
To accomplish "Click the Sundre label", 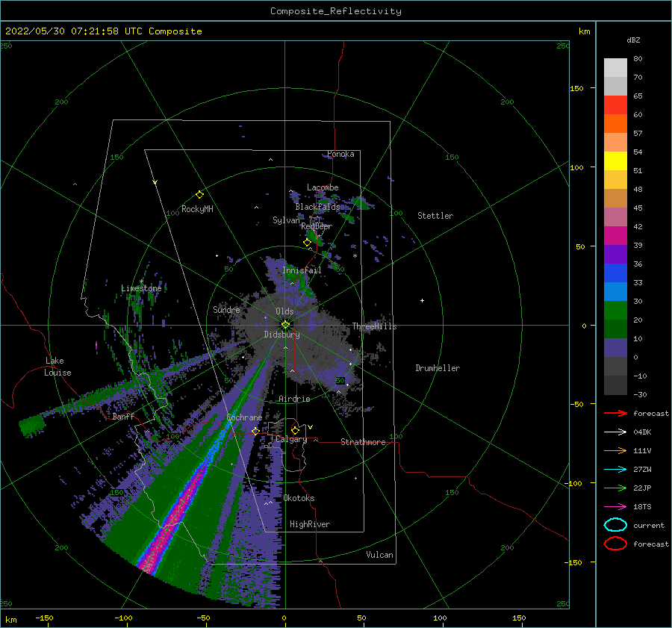I will 226,309.
